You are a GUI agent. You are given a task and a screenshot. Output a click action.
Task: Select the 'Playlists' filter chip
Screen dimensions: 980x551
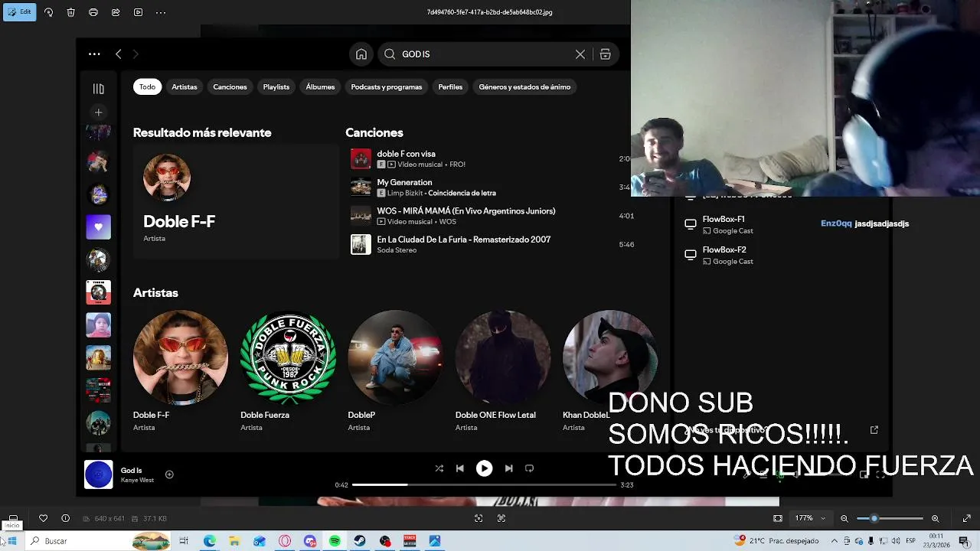[276, 86]
